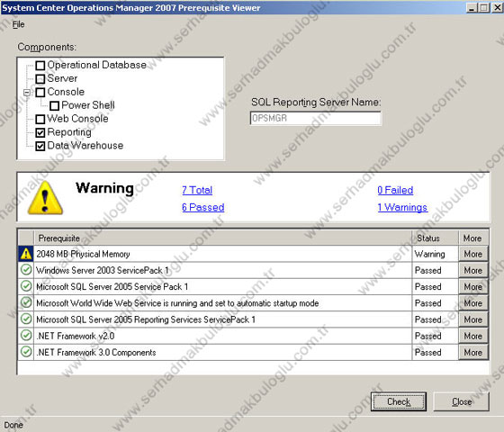Open the 6 Passed link
504x432 pixels.
203,207
